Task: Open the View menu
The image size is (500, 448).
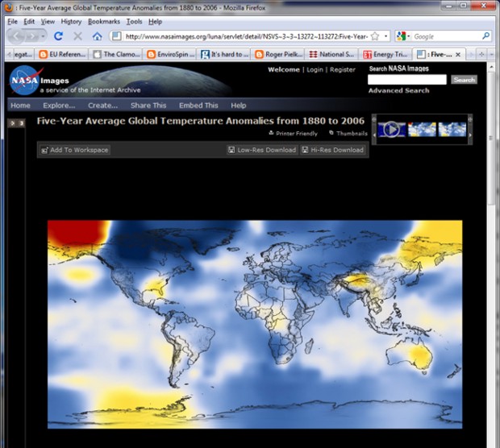Action: (x=48, y=21)
